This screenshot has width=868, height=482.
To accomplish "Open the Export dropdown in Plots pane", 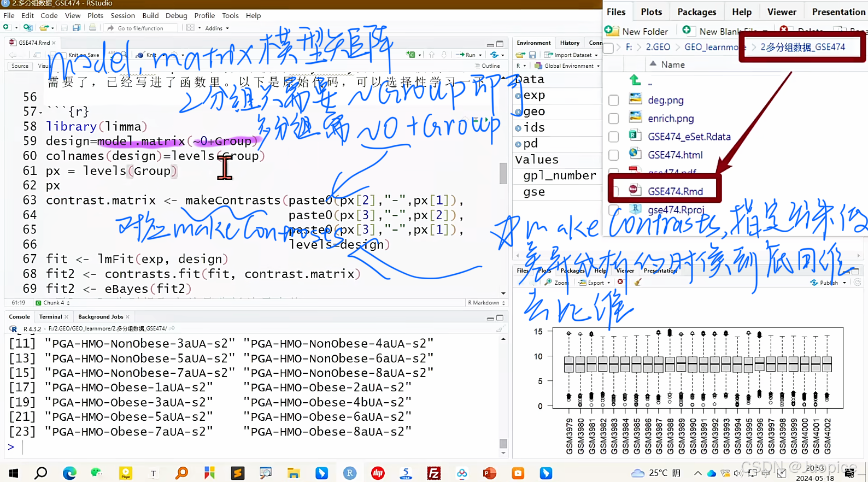I will pyautogui.click(x=595, y=283).
